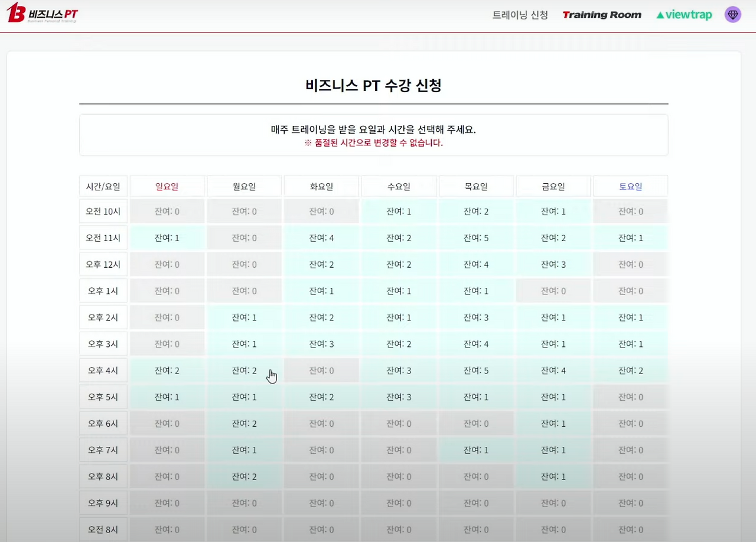Choose 월요일 오후 4시 slot
This screenshot has width=756, height=542.
tap(244, 371)
